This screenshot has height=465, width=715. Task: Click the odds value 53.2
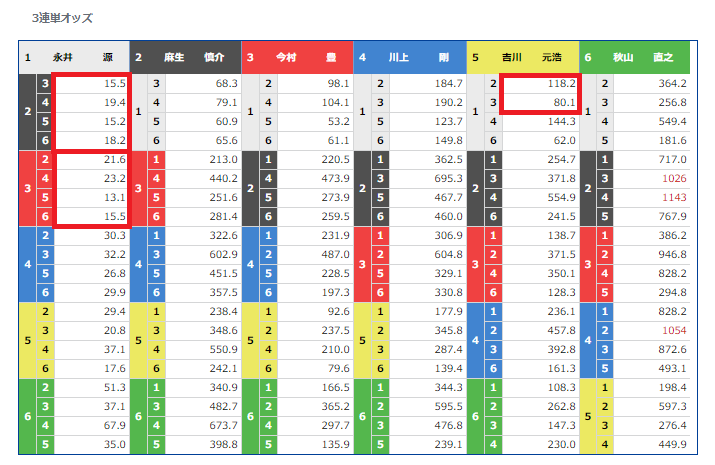pos(338,122)
